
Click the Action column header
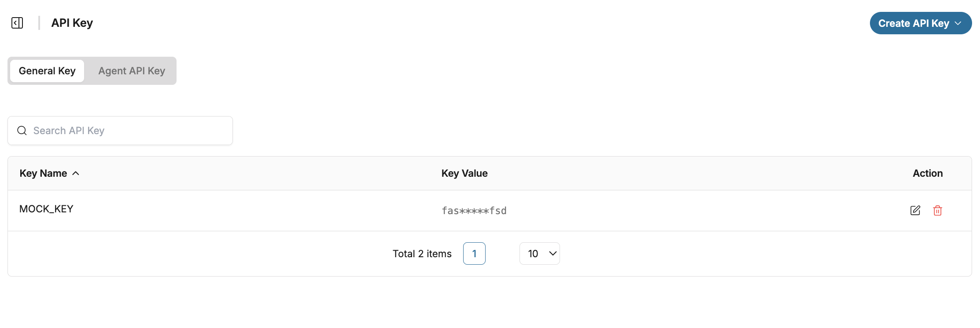pyautogui.click(x=928, y=173)
